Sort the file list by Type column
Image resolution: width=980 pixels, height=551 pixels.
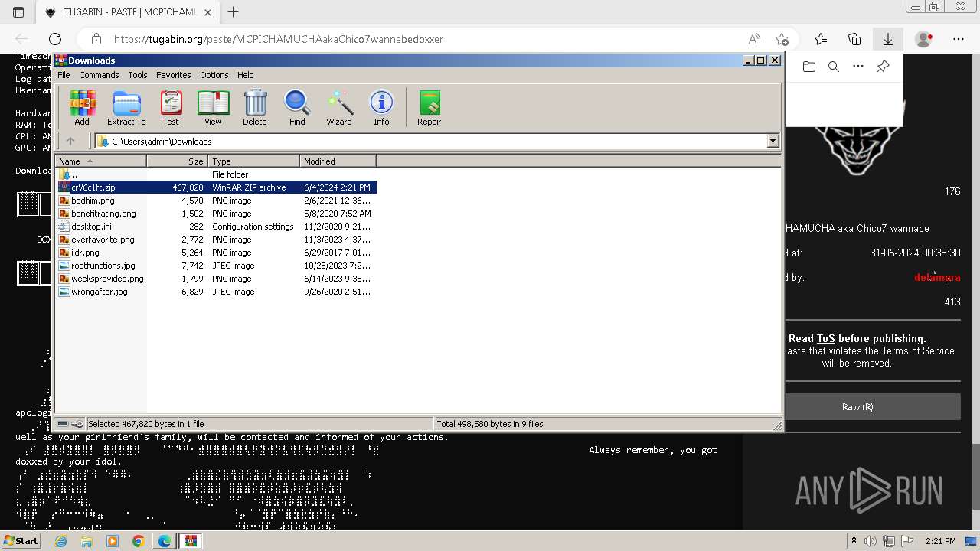[x=253, y=161]
